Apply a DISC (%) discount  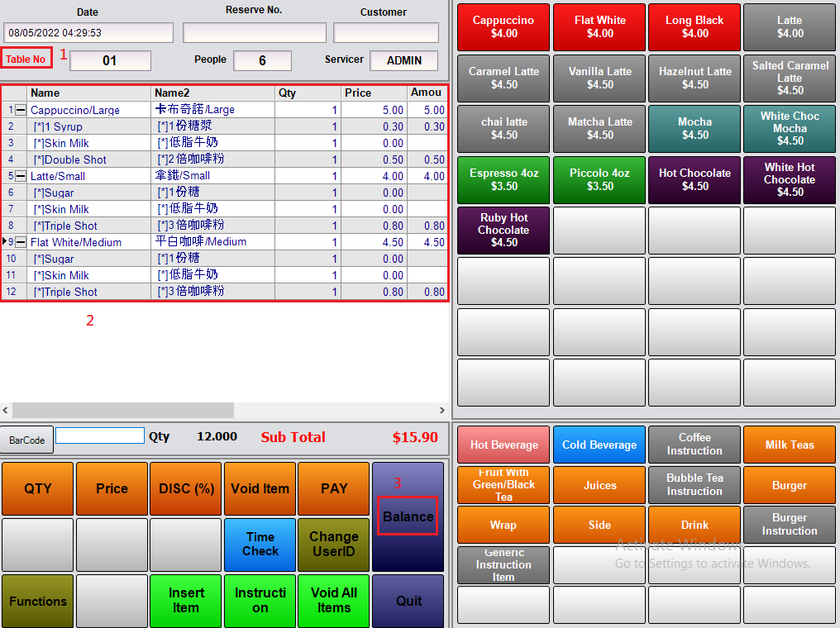point(186,488)
